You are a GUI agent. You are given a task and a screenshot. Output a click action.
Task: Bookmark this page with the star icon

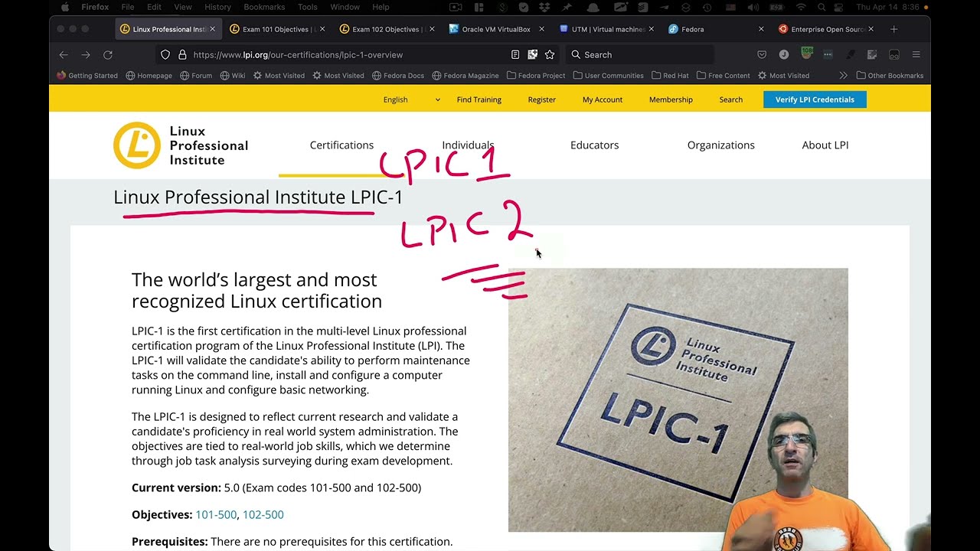pyautogui.click(x=550, y=55)
